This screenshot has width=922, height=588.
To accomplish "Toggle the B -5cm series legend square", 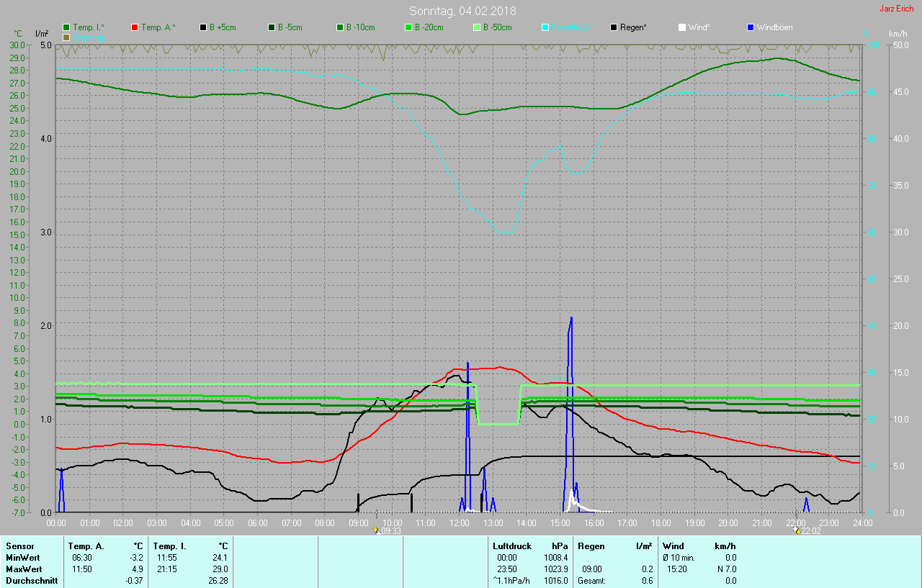I will (x=272, y=27).
